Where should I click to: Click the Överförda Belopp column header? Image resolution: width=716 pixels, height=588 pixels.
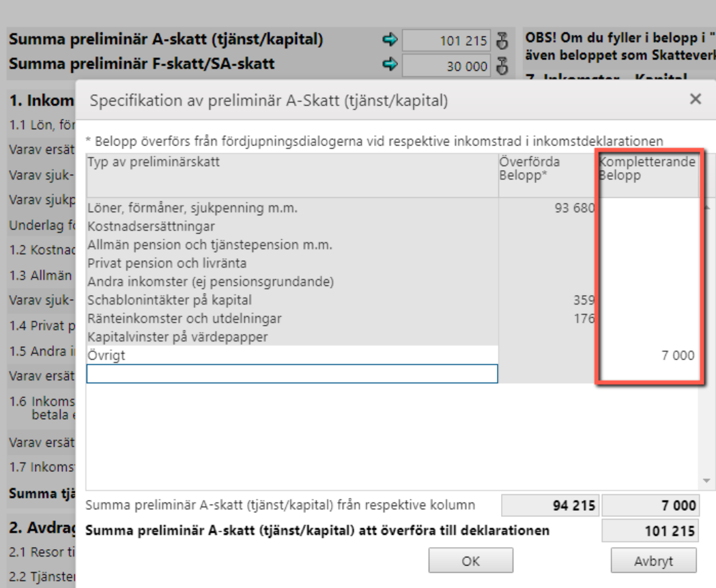[548, 176]
